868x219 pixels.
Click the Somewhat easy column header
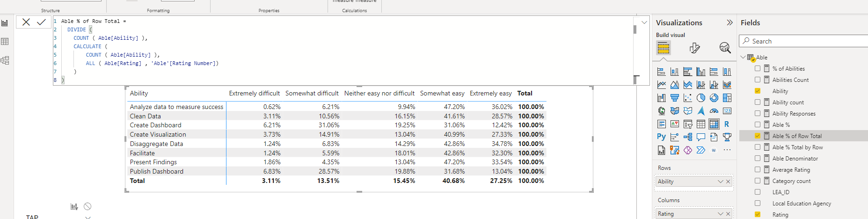[x=442, y=93]
